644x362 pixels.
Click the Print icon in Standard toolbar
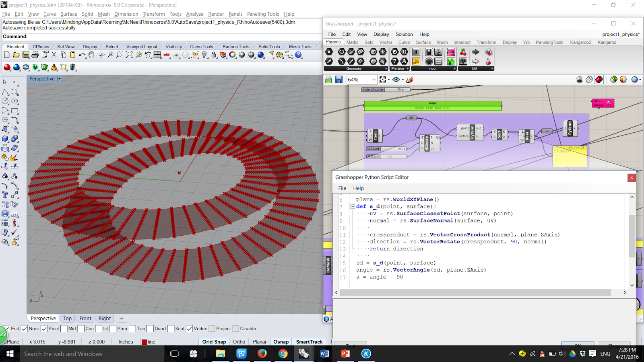[35, 55]
